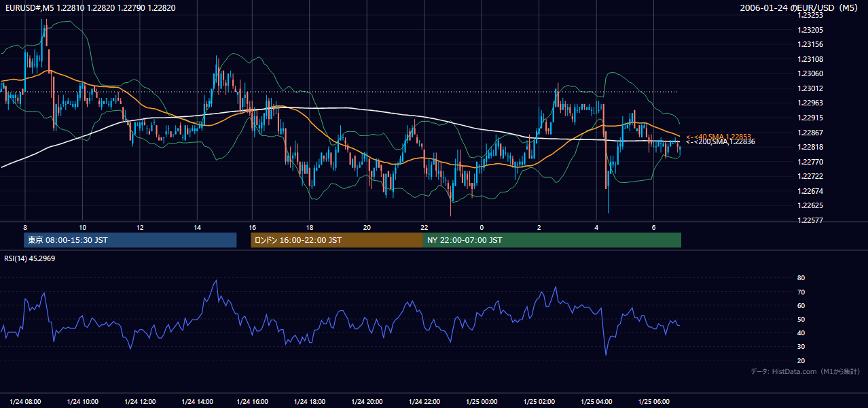This screenshot has height=408, width=868.
Task: Click price axis label 1.22867
Action: tap(810, 133)
